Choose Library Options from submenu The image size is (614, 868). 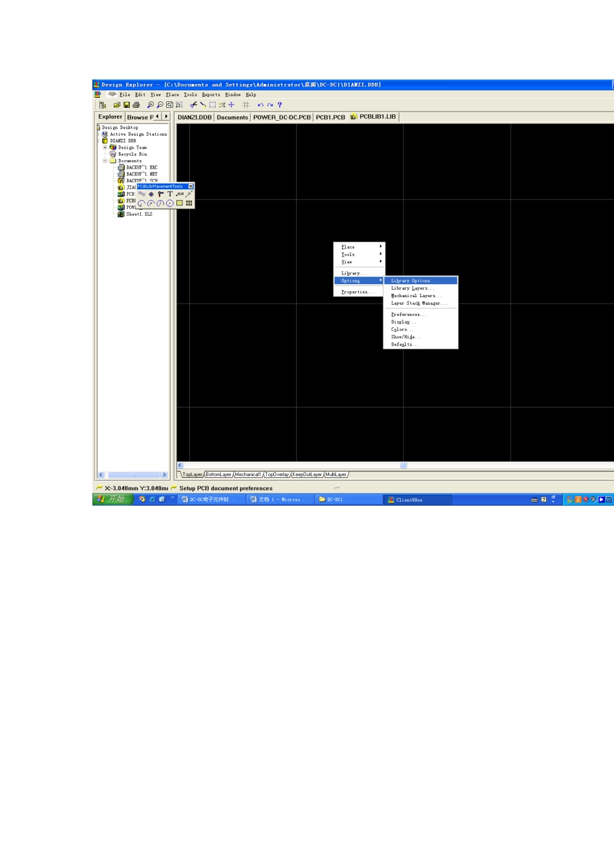point(421,281)
